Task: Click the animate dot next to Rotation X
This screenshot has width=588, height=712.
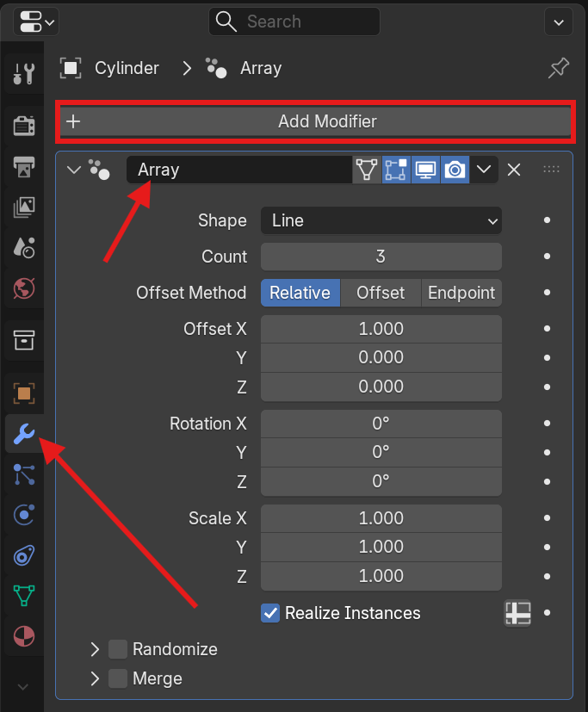Action: [x=548, y=424]
